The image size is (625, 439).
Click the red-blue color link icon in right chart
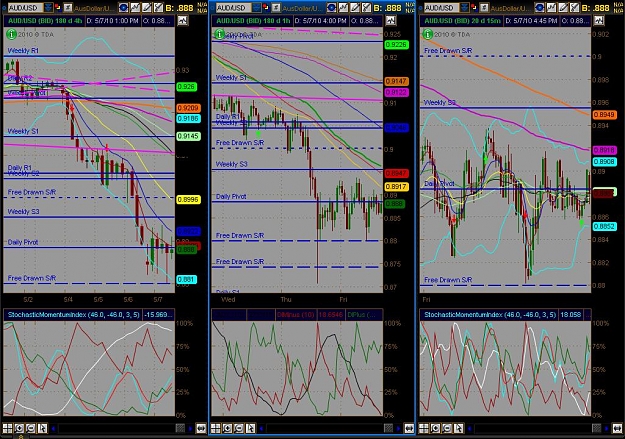[474, 7]
